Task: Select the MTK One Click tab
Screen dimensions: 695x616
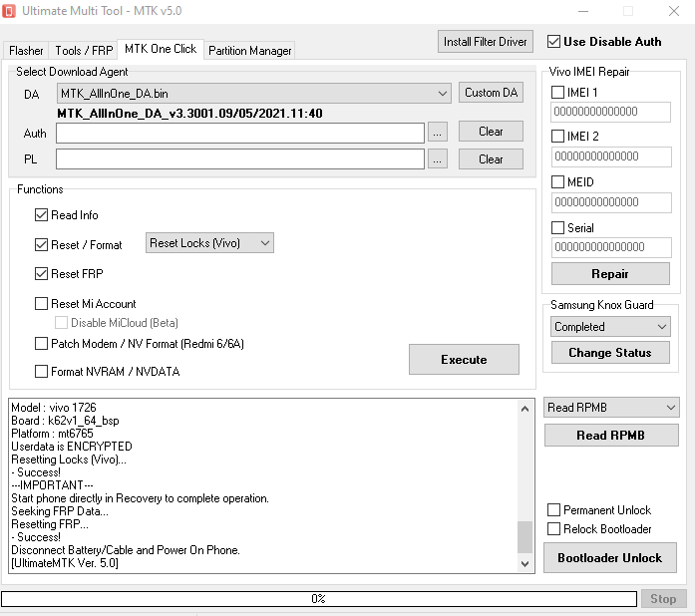Action: point(161,49)
